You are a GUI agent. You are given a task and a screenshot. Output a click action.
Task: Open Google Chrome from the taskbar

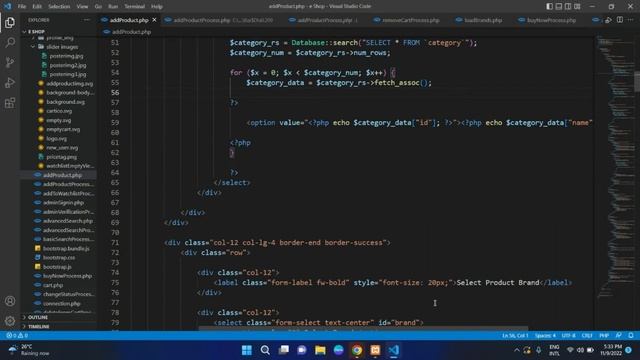click(357, 350)
